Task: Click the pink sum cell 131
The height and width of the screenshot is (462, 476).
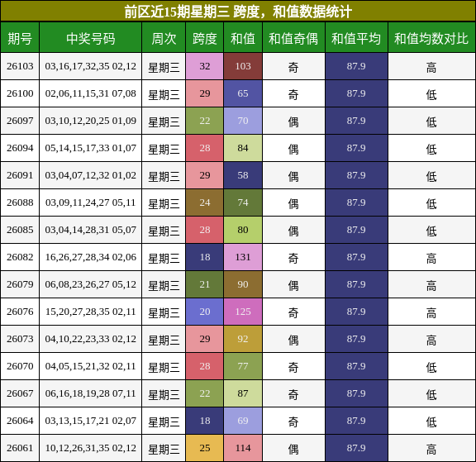Action: pyautogui.click(x=243, y=257)
